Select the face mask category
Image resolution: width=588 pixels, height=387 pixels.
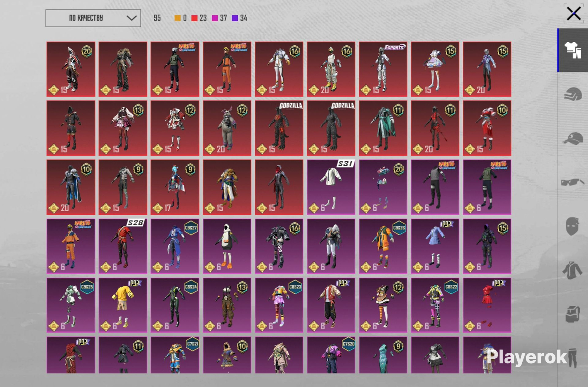573,226
